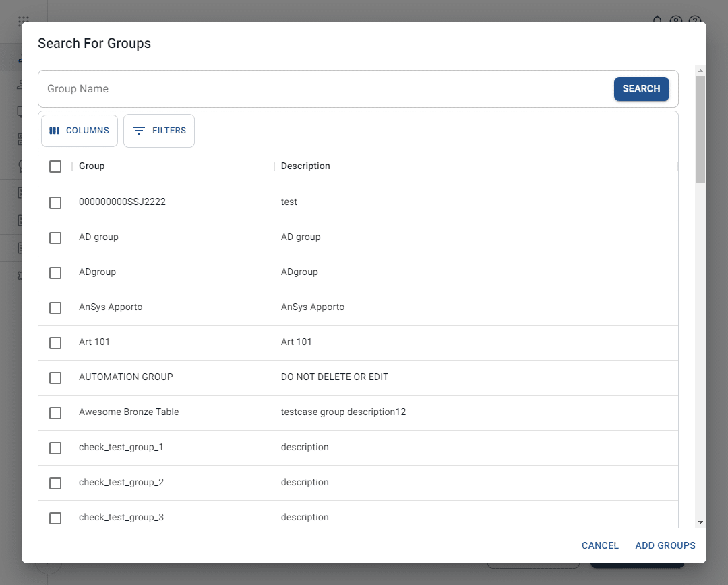
Task: Check the check_test_group_2 checkbox
Action: (55, 483)
